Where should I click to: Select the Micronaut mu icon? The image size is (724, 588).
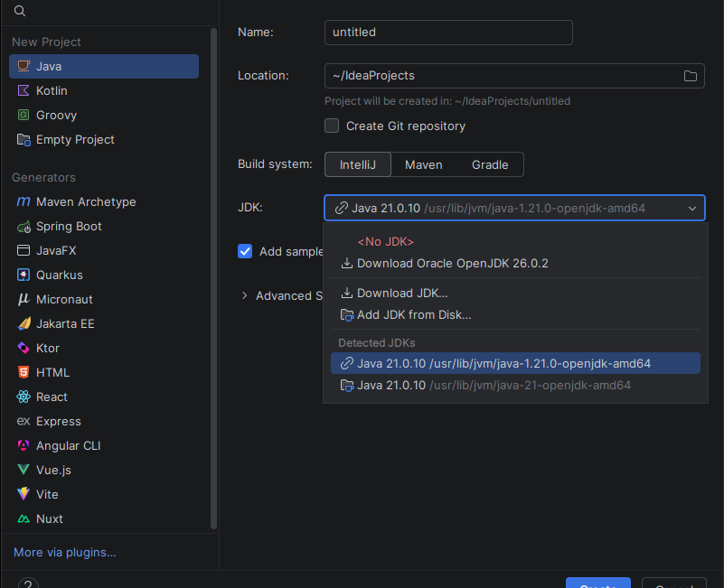click(x=24, y=299)
